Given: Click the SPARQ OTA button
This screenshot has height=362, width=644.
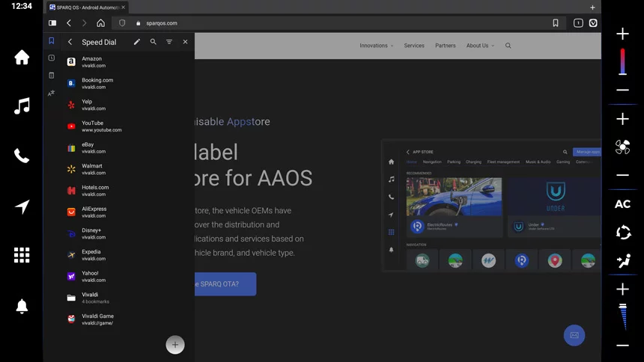Looking at the screenshot, I should coord(225,284).
